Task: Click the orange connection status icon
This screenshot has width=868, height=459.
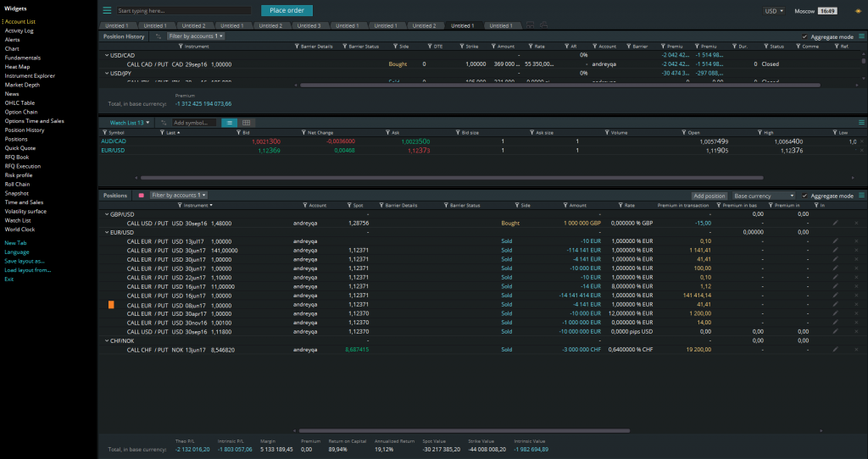Action: (858, 11)
